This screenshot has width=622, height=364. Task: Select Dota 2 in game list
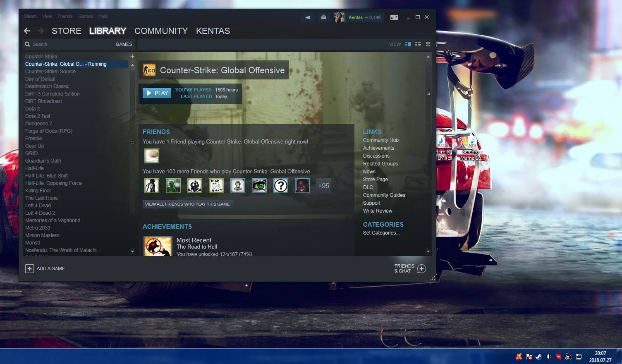33,109
